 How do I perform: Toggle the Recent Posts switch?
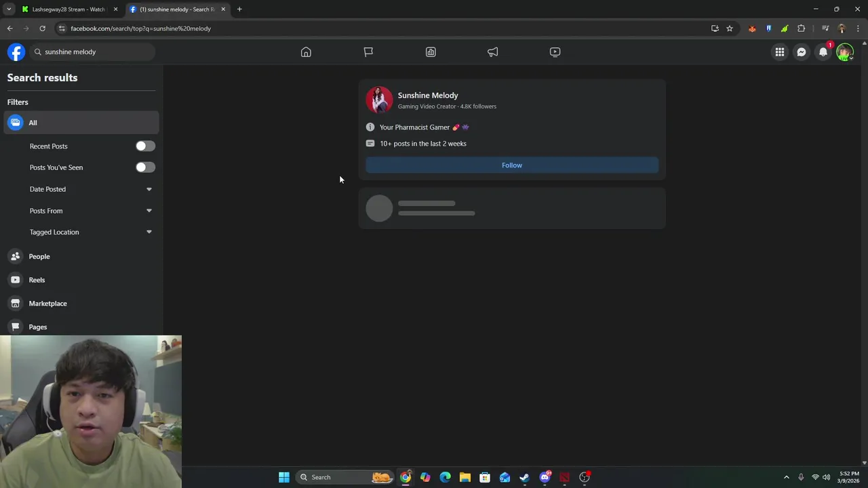point(145,146)
